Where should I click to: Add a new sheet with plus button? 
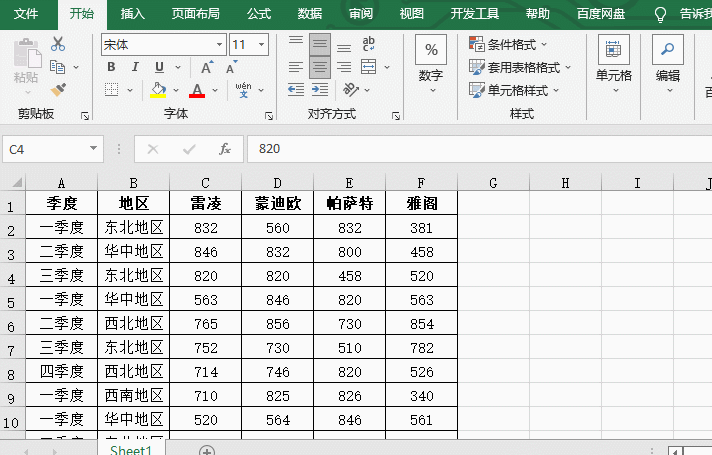207,451
